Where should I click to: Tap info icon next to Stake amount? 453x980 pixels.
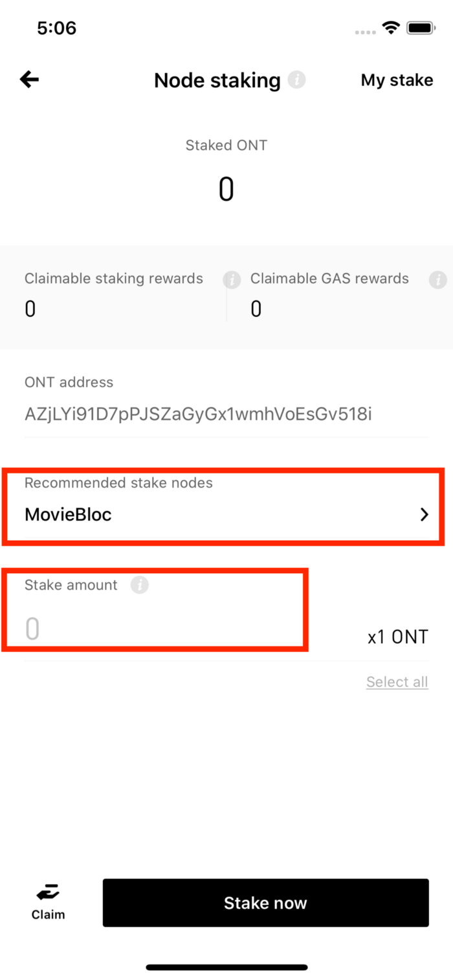[x=139, y=585]
